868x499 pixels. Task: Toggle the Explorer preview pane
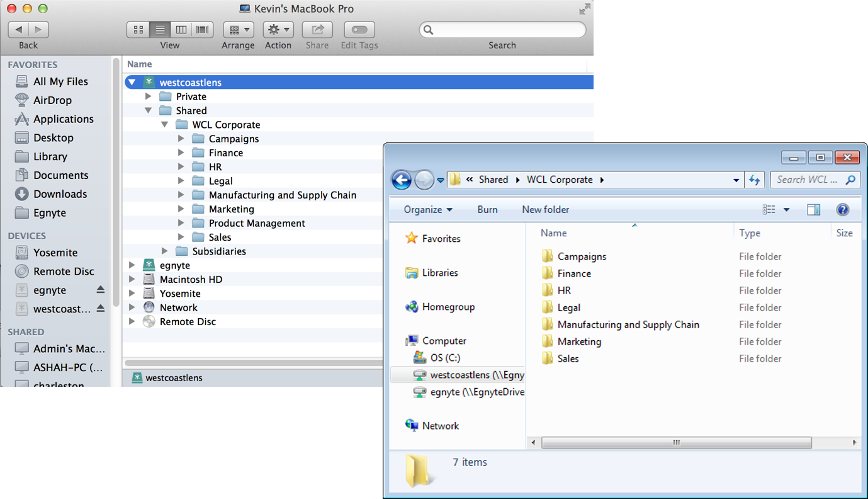pos(813,209)
